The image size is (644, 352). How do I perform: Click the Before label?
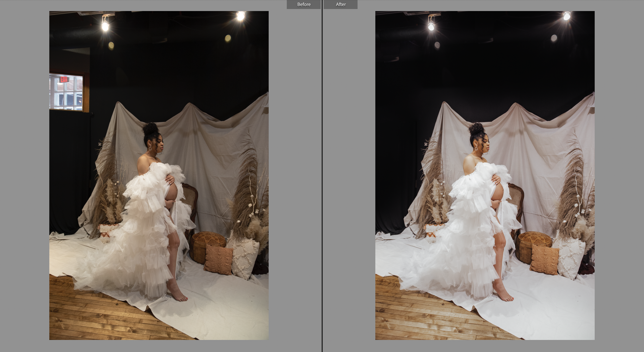tap(303, 4)
